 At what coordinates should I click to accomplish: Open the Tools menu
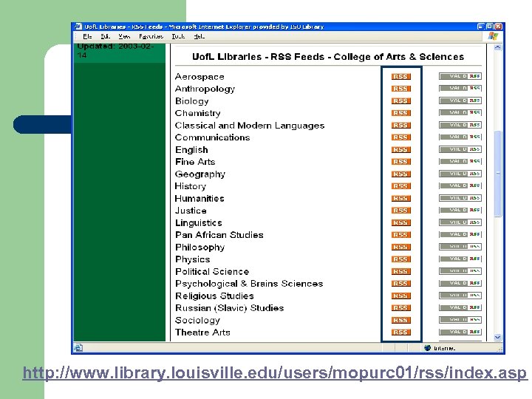point(179,36)
